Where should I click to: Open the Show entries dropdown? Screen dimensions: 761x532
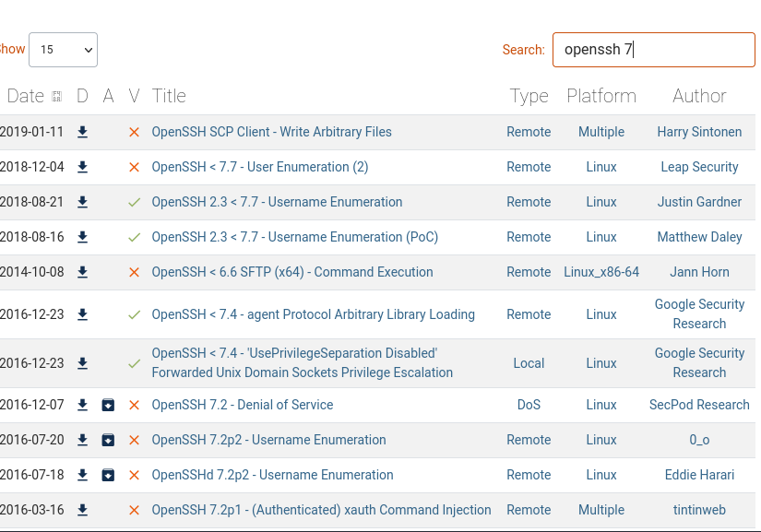(x=63, y=50)
